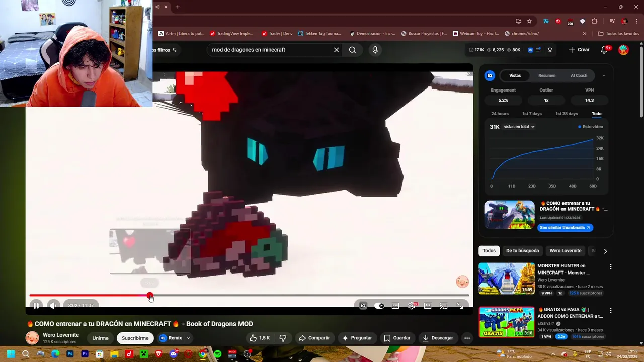
Task: Select 'De tu búsqueda' filter chip
Action: coord(522,251)
